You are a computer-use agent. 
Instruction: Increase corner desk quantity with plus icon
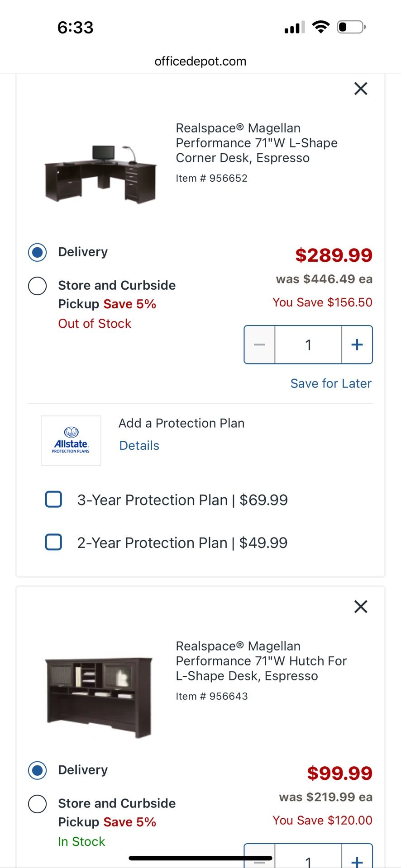click(x=357, y=345)
